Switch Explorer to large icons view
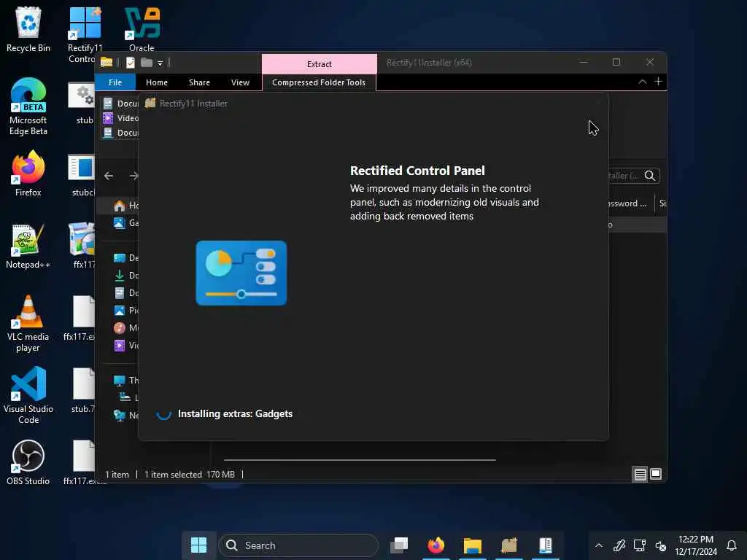This screenshot has width=747, height=560. coord(656,474)
